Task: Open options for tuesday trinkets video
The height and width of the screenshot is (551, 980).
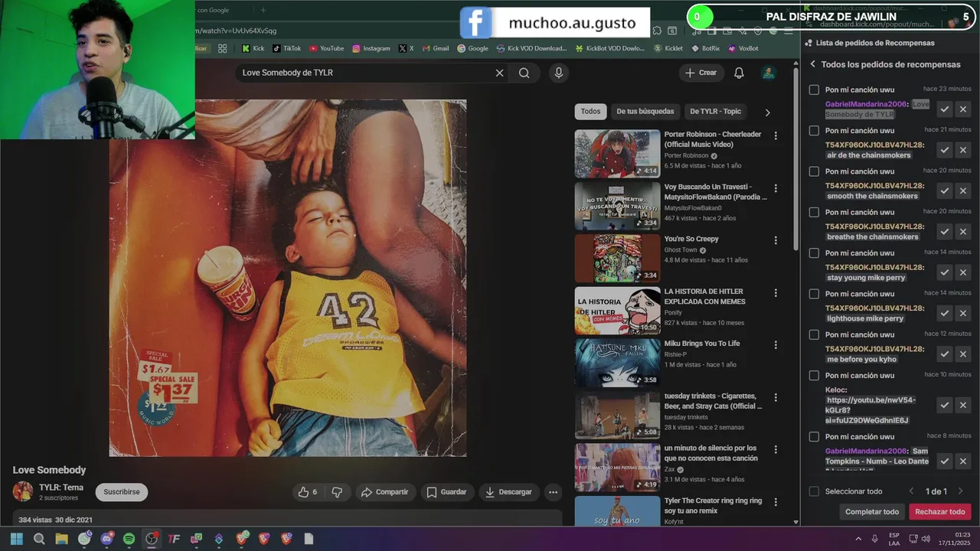Action: pos(776,397)
